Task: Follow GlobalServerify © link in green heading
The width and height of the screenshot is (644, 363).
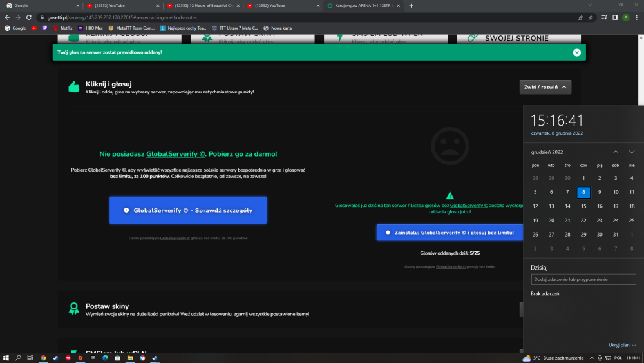Action: 175,154
